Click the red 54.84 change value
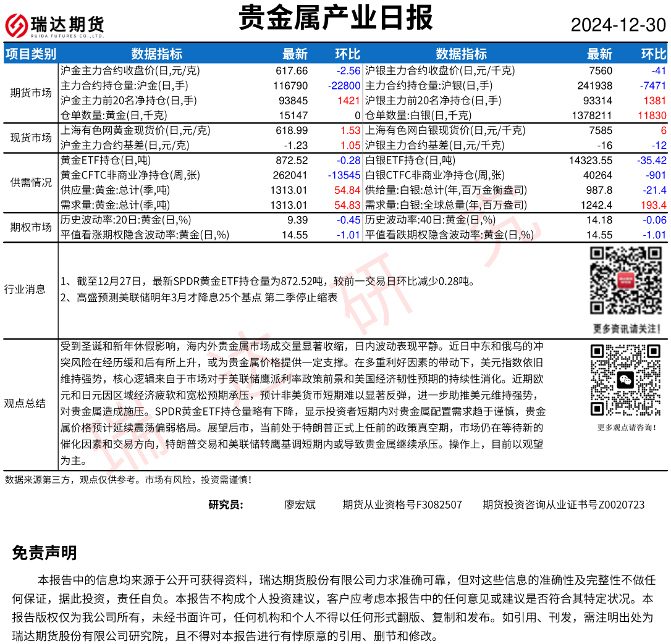 coord(347,190)
